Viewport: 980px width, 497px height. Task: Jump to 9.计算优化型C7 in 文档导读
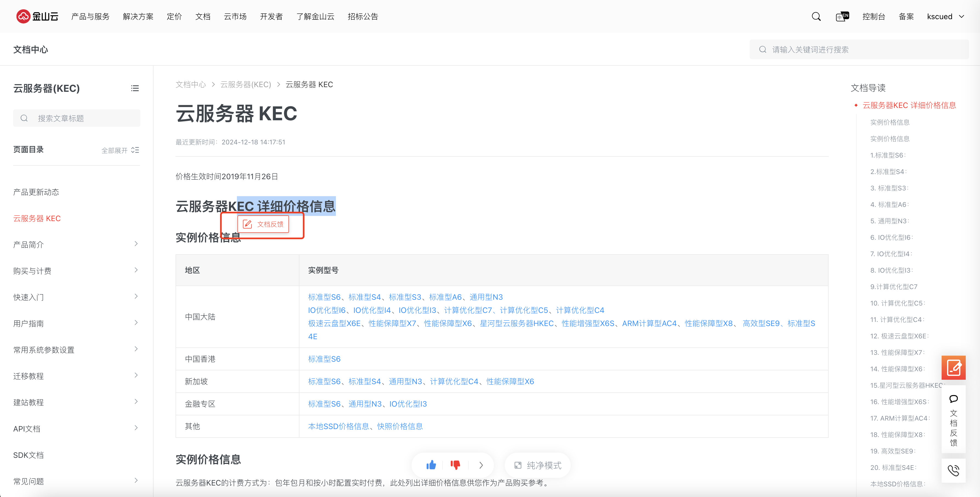(x=893, y=286)
